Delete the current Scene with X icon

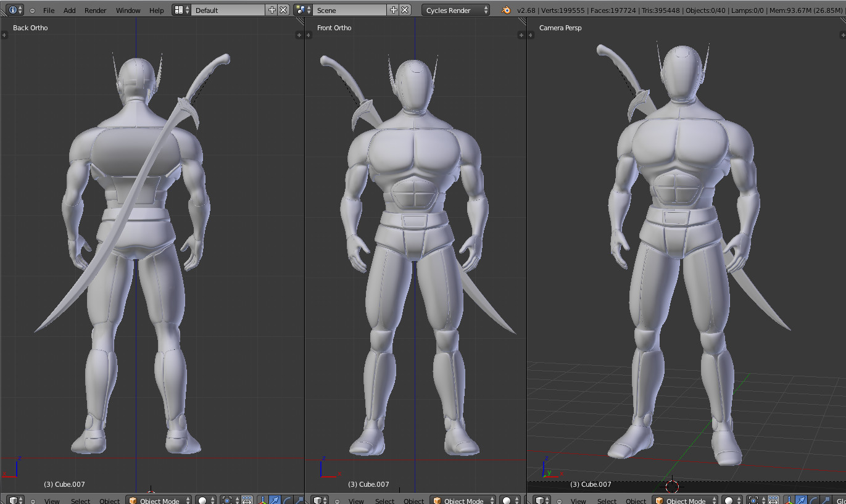405,10
